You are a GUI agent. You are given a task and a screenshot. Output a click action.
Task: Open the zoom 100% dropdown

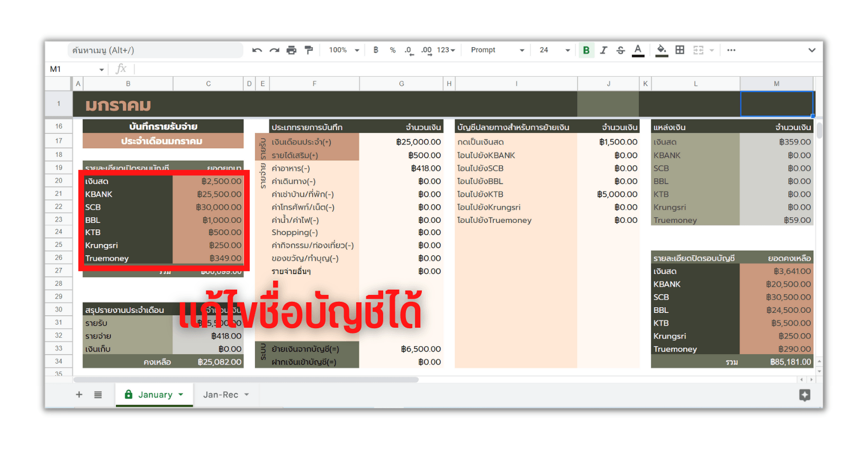[x=344, y=50]
